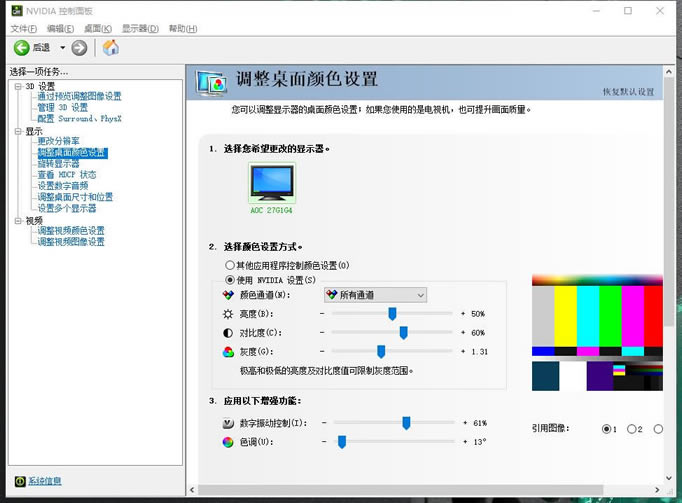Choose reference image 1 radio button
Viewport: 682px width, 503px height.
[606, 429]
